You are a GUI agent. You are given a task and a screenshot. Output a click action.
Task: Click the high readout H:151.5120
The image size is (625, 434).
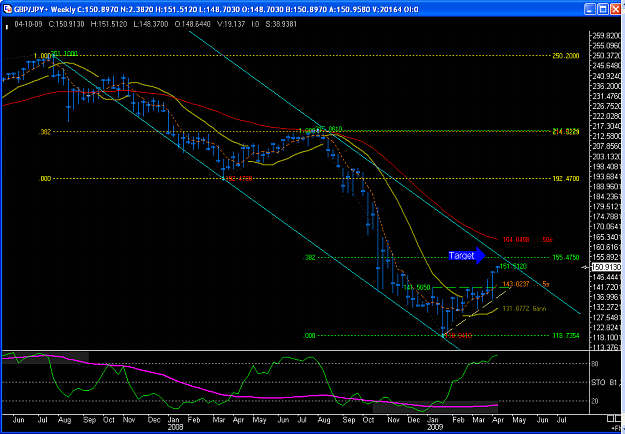(109, 24)
